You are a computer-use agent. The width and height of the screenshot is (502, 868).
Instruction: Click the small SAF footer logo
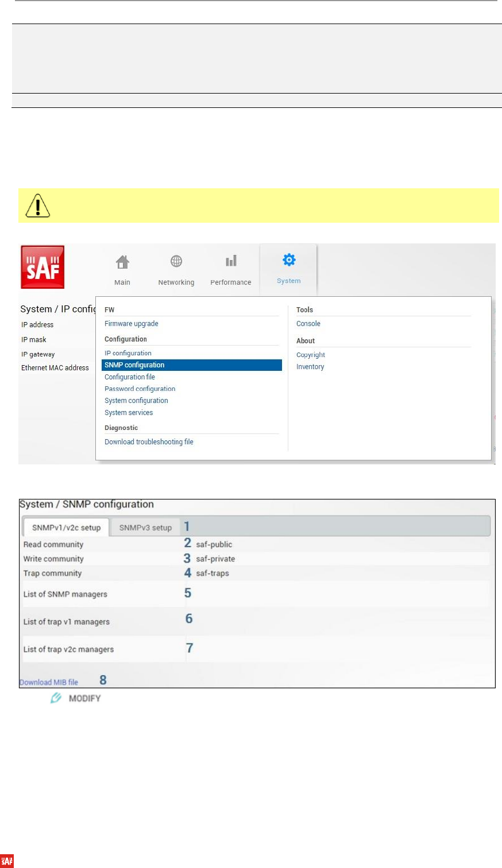point(7,861)
